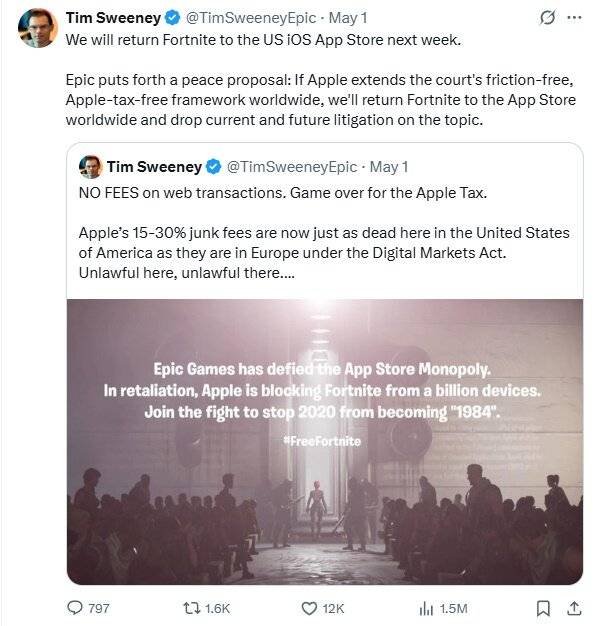Screen dimensions: 597x626
Task: Open Tim Sweeney's profile picture
Action: coord(38,28)
